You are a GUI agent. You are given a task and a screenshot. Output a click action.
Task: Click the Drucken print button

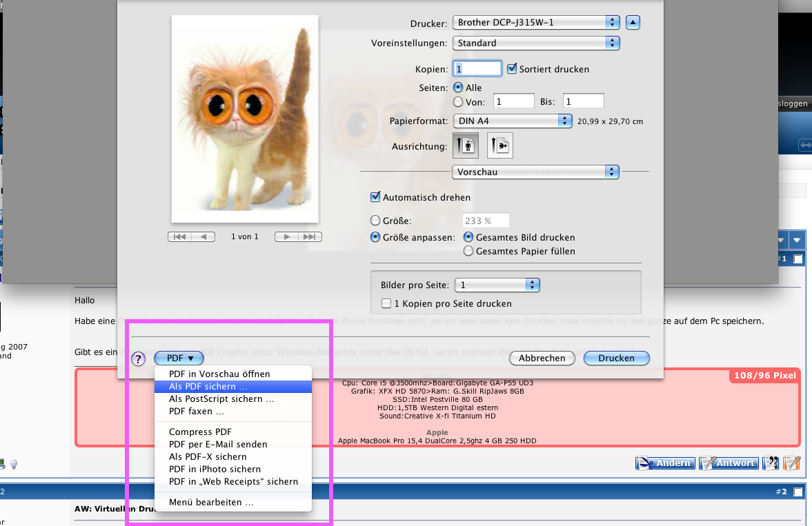pyautogui.click(x=616, y=358)
